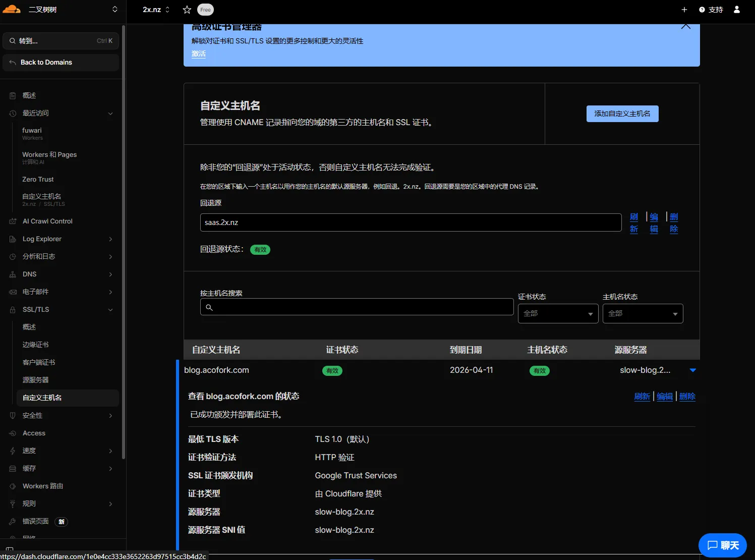The width and height of the screenshot is (755, 560).
Task: Click delete link for blog.acofork.com
Action: [687, 397]
